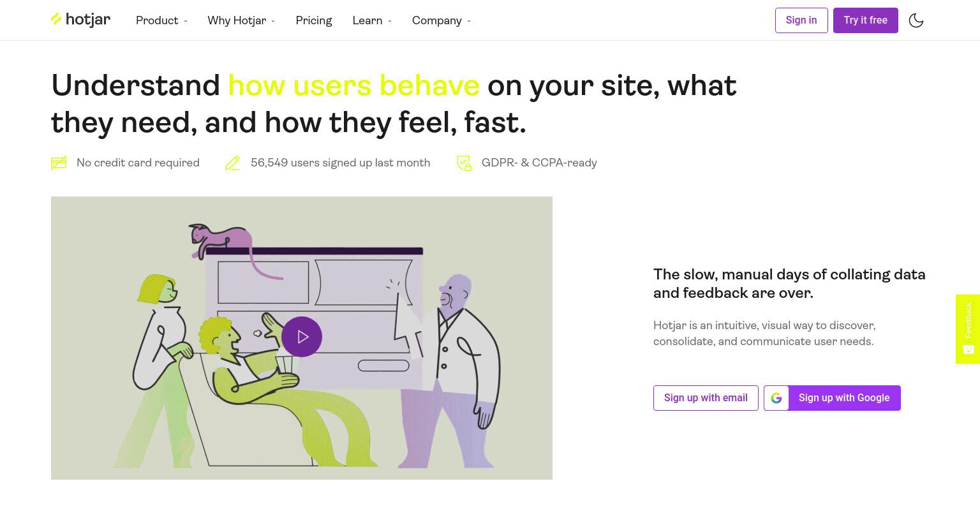Click the pencil sign-up icon
Image resolution: width=980 pixels, height=532 pixels.
click(x=233, y=163)
